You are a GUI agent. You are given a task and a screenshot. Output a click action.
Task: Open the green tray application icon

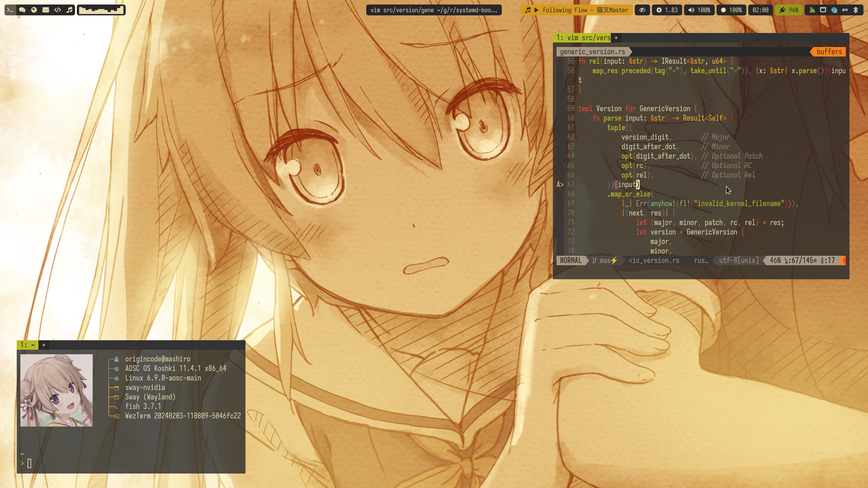tap(812, 10)
